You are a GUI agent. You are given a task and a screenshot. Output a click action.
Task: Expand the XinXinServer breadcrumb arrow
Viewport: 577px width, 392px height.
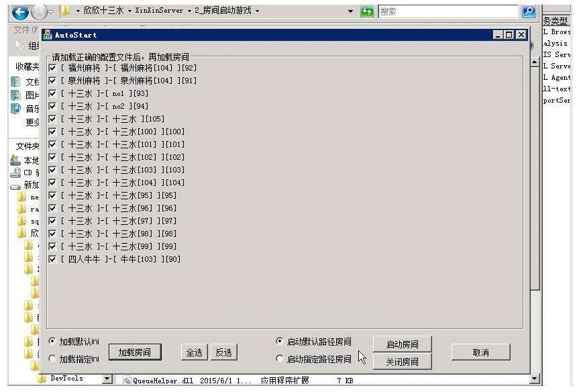(189, 11)
